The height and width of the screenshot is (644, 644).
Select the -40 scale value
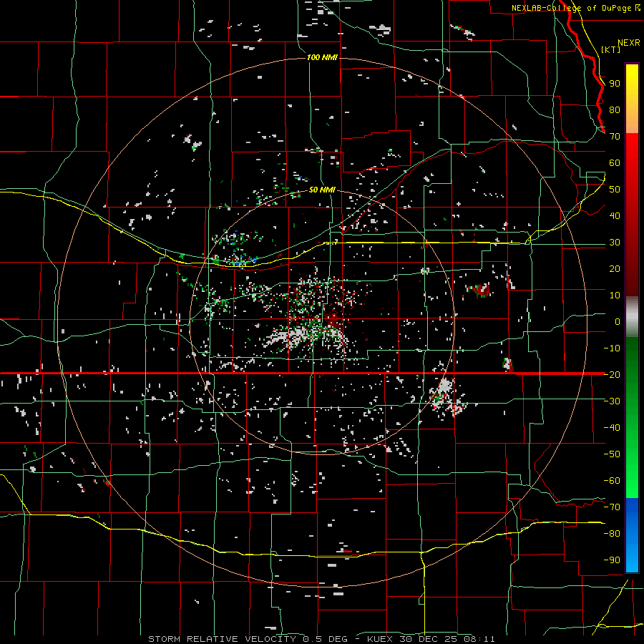[x=612, y=428]
